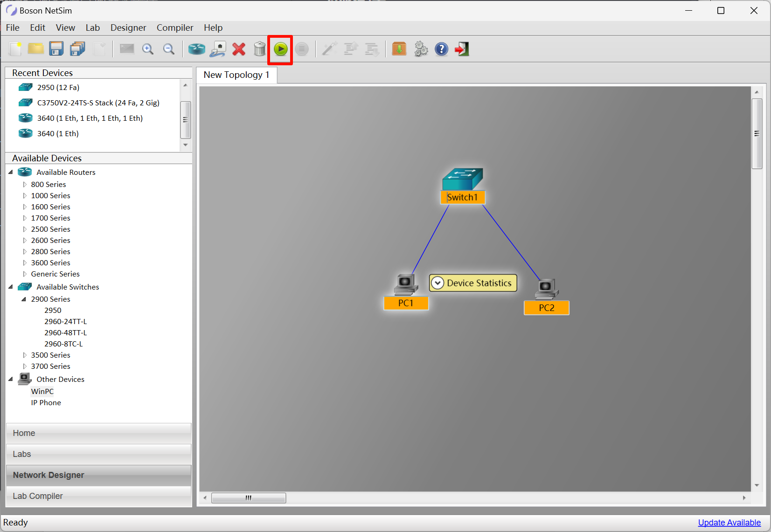Select the Switch1 device icon on canvas

463,180
